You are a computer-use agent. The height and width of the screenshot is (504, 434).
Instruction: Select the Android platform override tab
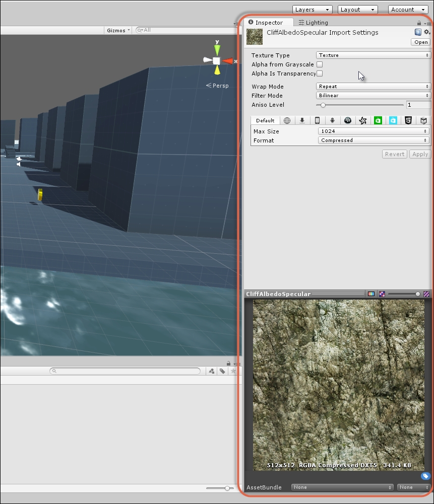point(332,120)
